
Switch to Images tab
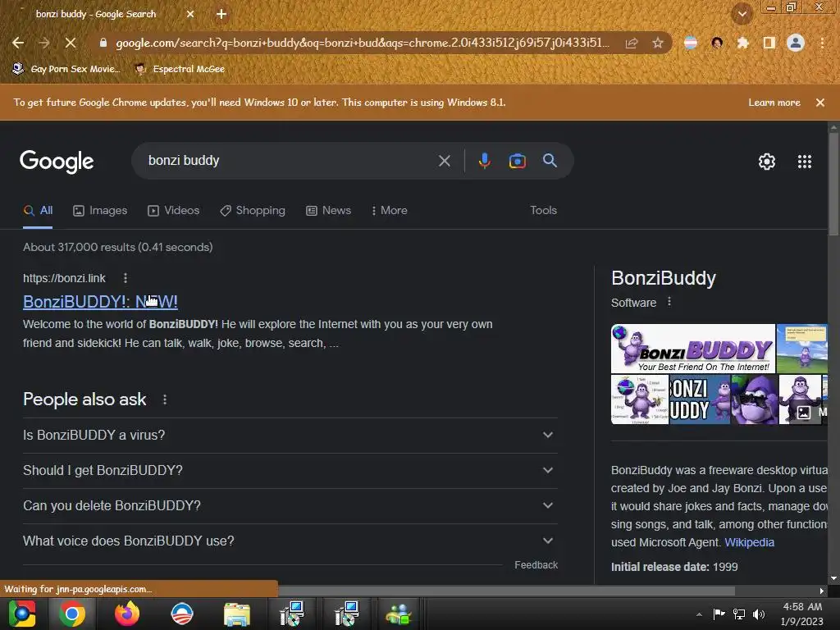tap(100, 211)
